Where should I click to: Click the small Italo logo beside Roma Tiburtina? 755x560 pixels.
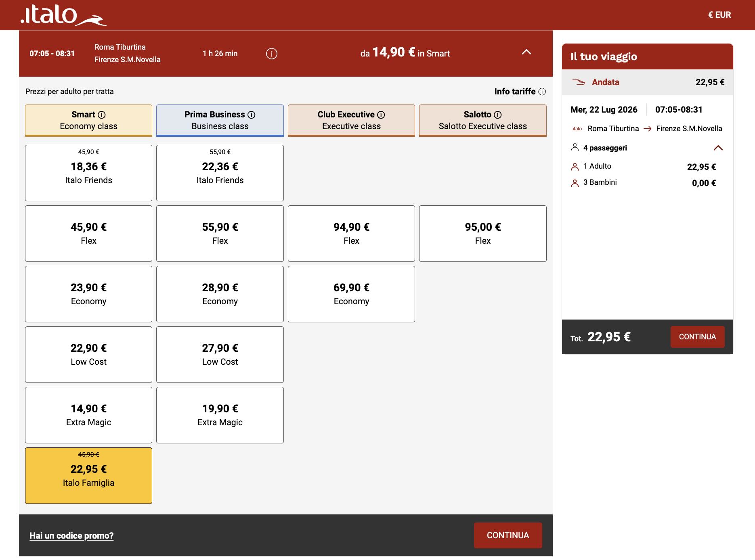point(577,129)
